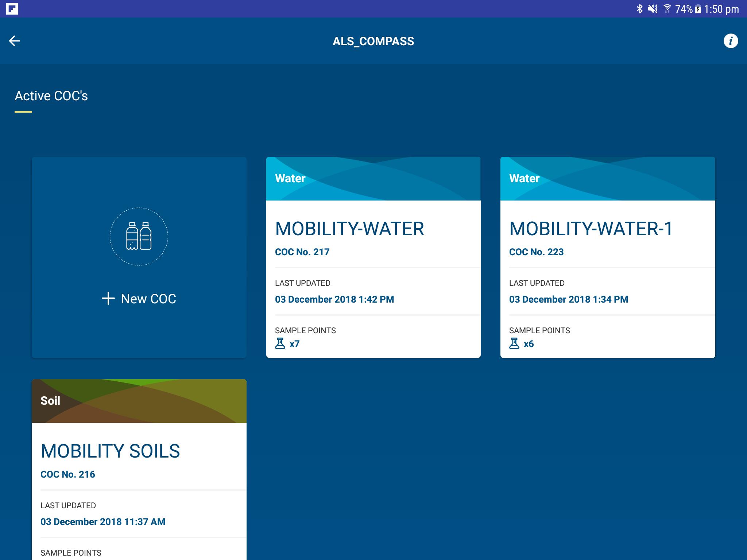Tap COC No. 216 text
This screenshot has height=560, width=747.
click(x=68, y=474)
